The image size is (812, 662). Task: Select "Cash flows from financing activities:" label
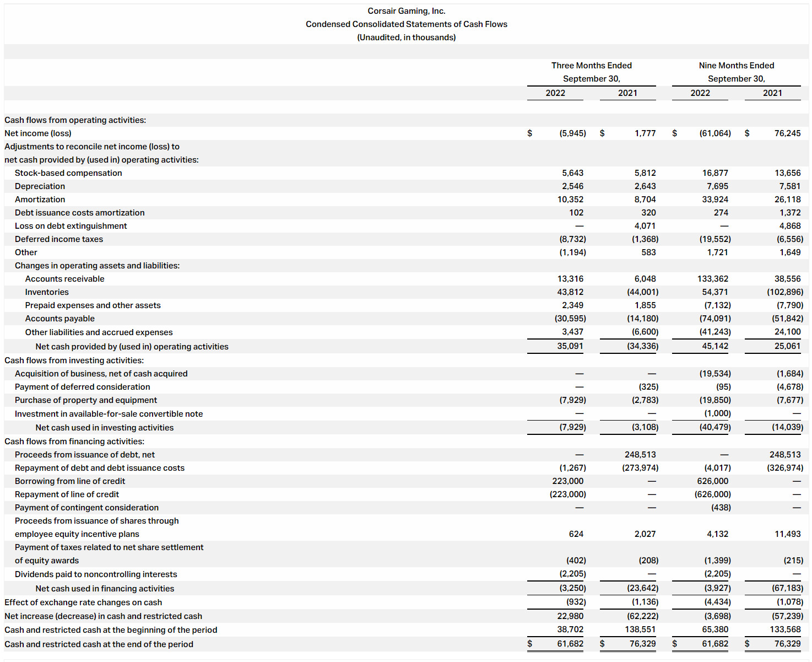tap(74, 442)
